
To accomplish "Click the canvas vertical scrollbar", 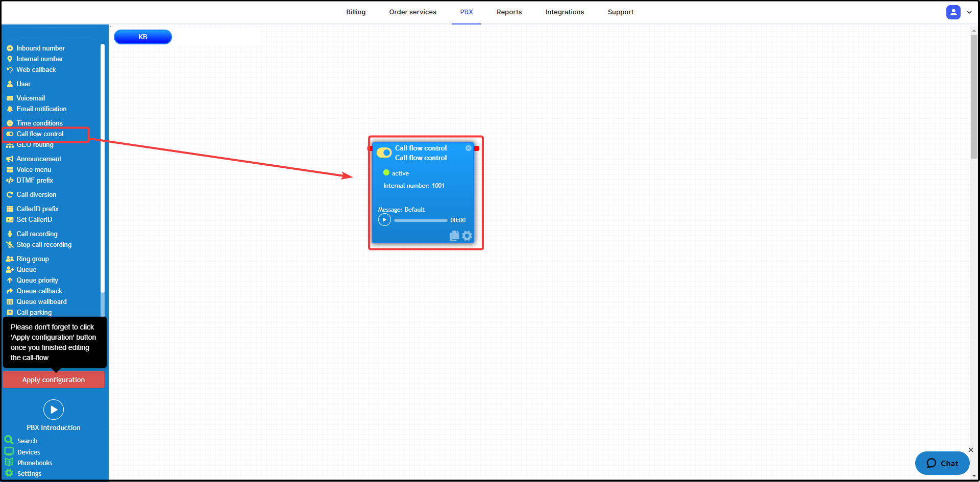I will tap(974, 97).
